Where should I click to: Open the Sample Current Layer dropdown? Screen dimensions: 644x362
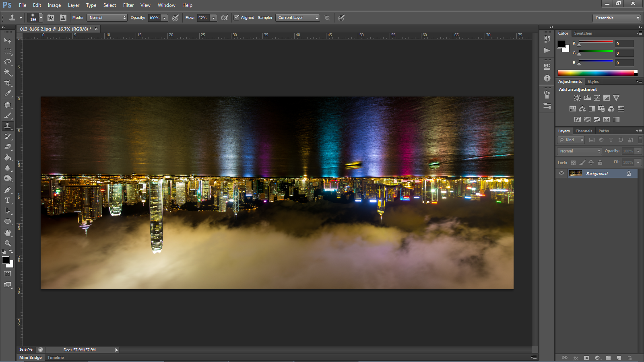point(297,18)
